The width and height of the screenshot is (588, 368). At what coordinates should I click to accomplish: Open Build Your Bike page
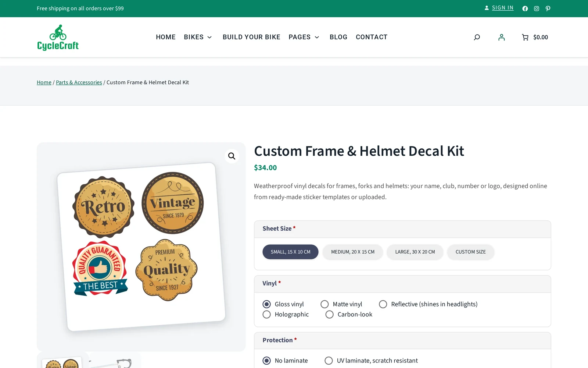[x=251, y=37]
